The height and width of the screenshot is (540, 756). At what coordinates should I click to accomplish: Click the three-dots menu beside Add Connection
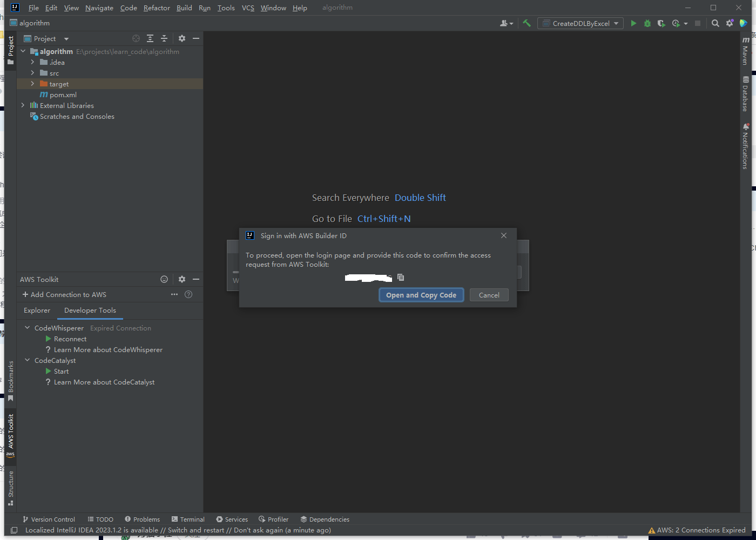pos(174,294)
